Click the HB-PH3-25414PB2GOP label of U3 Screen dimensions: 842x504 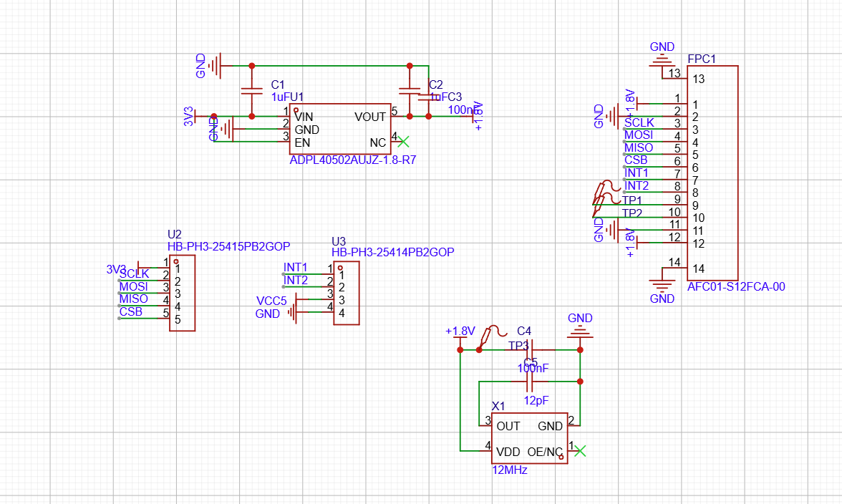392,253
